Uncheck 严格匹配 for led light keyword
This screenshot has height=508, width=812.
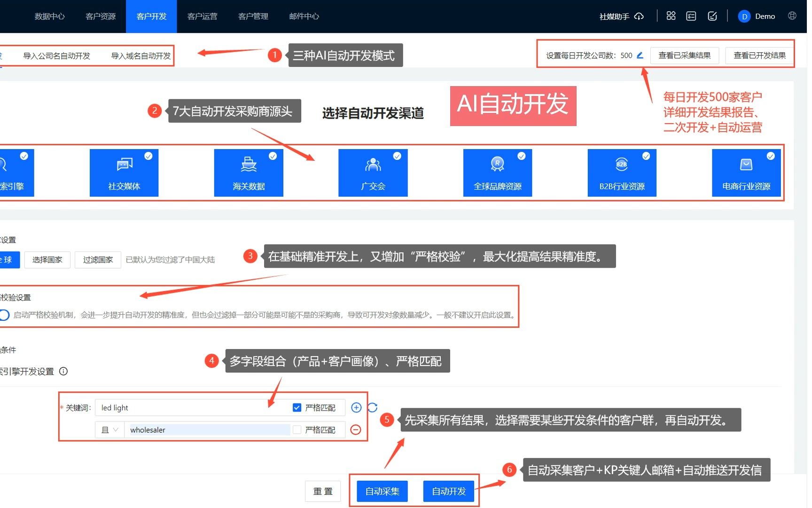(297, 407)
